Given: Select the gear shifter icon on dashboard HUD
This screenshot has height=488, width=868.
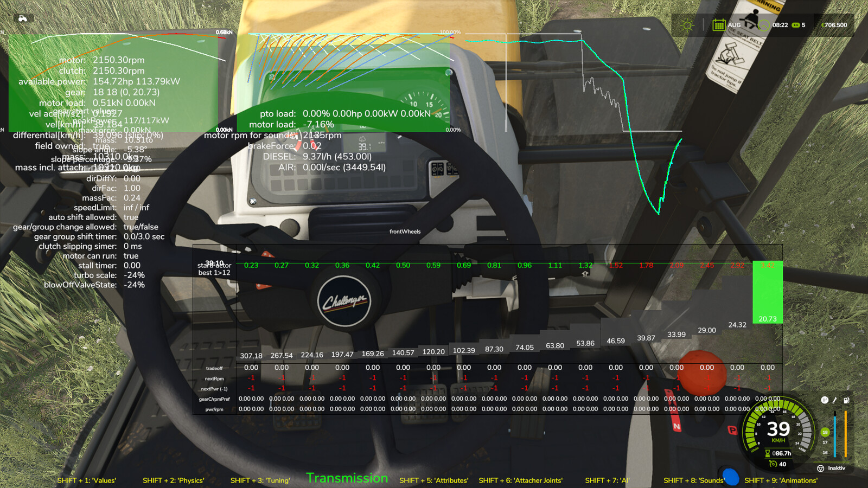Looking at the screenshot, I should [x=825, y=400].
